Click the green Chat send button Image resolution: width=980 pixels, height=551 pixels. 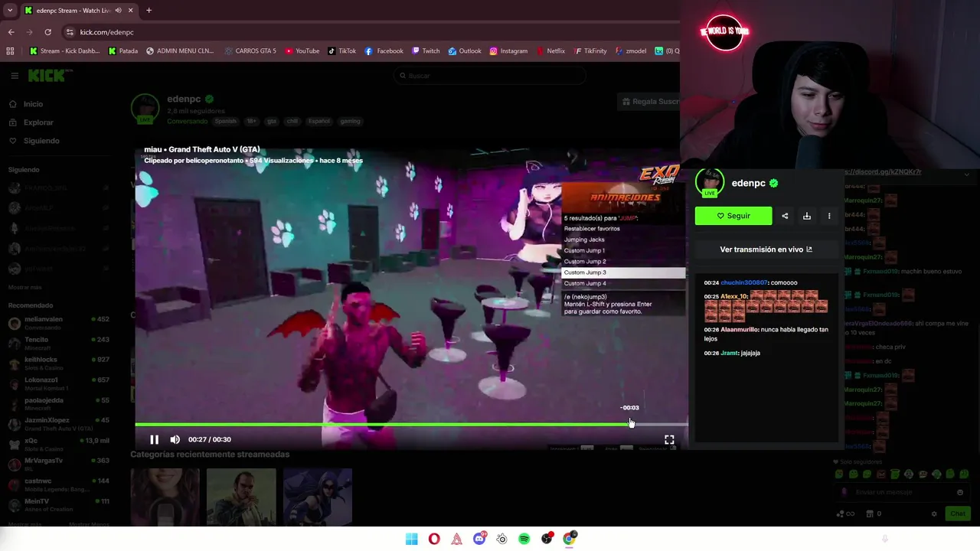pyautogui.click(x=958, y=514)
